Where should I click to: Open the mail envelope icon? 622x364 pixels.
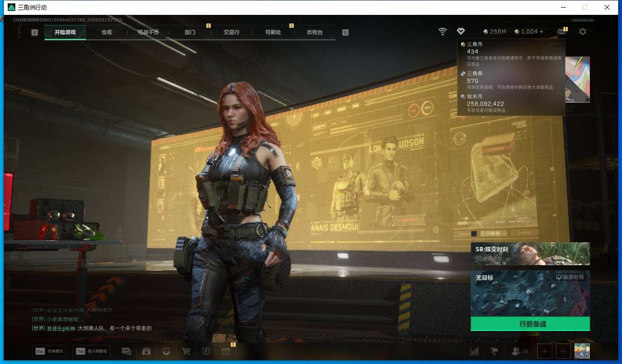point(561,32)
